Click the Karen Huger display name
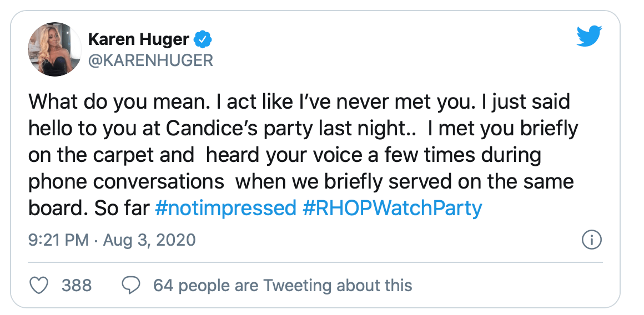The width and height of the screenshot is (644, 315). pos(138,39)
